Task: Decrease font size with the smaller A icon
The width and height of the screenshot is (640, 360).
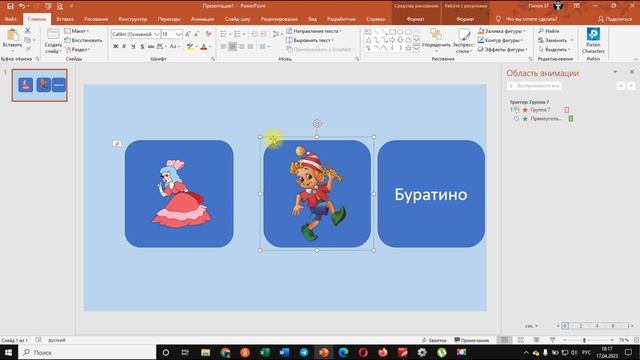Action: [x=197, y=34]
